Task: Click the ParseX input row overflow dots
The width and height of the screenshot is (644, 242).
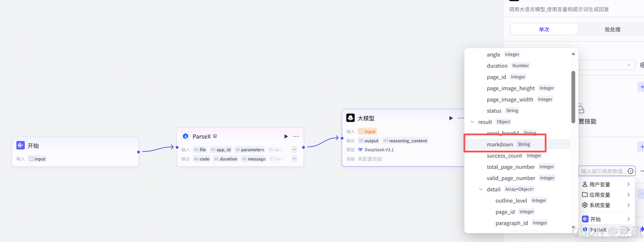Action: click(294, 150)
